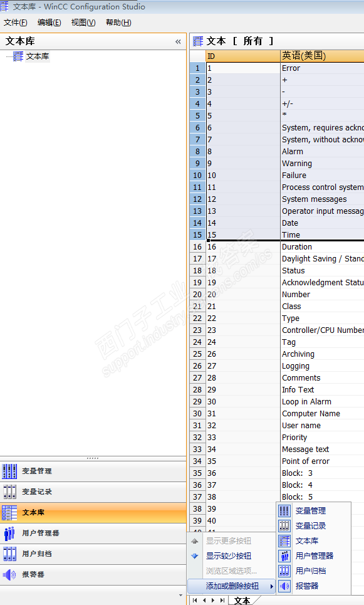Click the 用户管理器 icon in the submenu
364x605 pixels.
284,556
